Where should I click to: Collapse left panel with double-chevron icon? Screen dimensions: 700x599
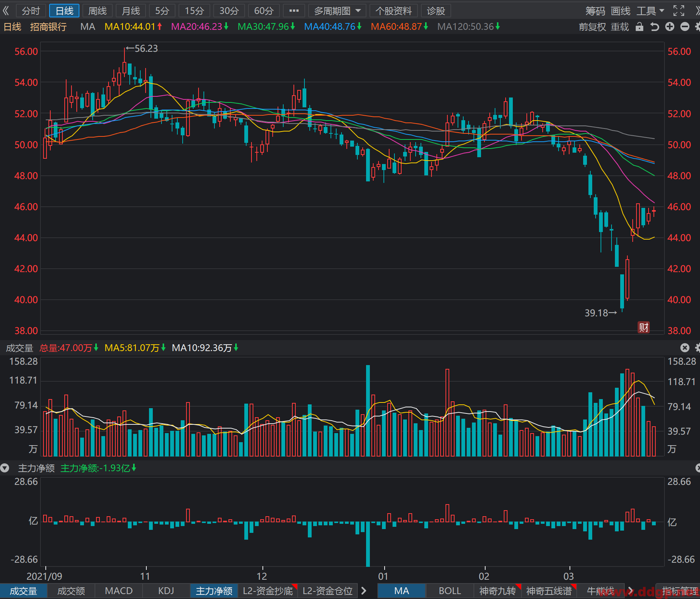tap(6, 11)
